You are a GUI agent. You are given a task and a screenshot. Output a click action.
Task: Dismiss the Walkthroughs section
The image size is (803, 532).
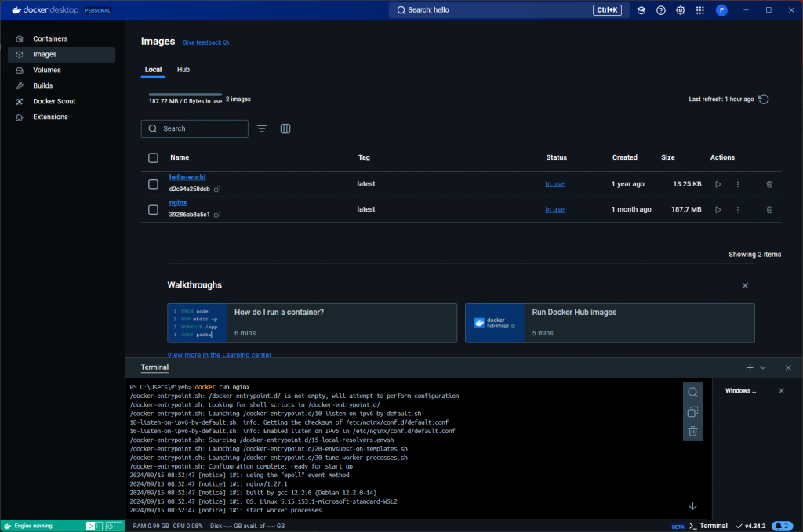coord(745,285)
